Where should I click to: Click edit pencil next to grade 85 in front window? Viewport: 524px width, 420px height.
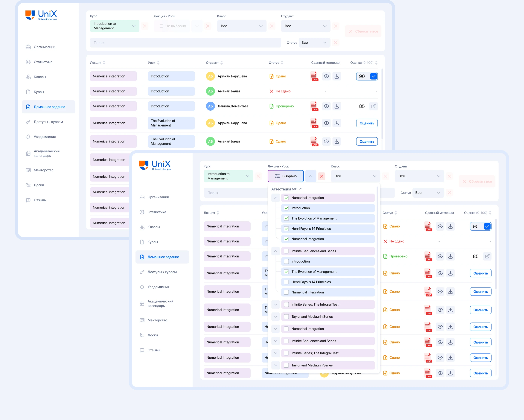pos(487,256)
